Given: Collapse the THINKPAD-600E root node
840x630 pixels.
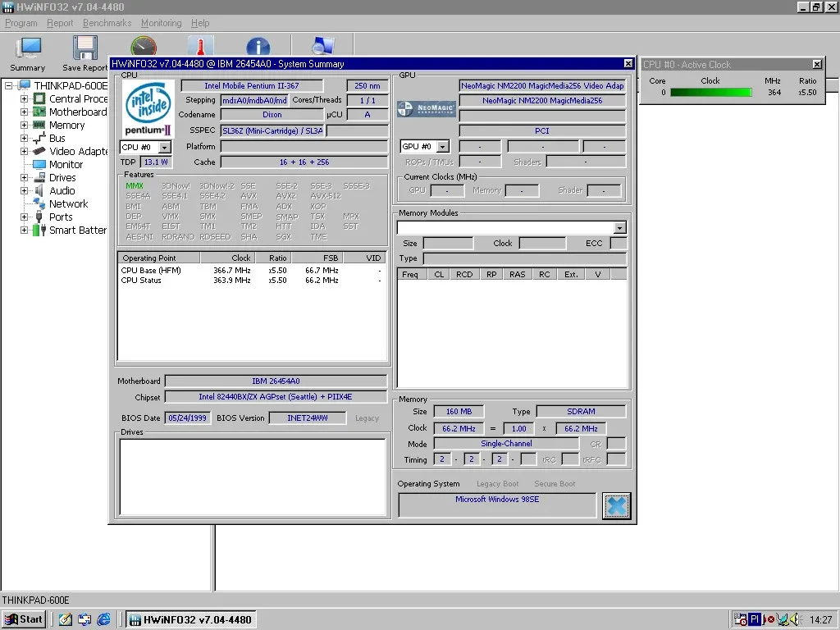Looking at the screenshot, I should coord(8,85).
